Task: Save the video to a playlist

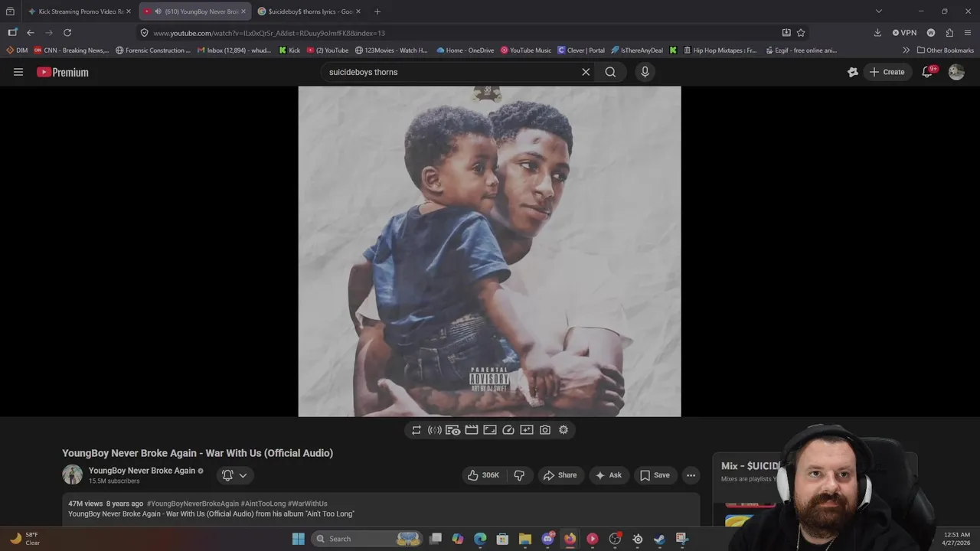Action: point(655,475)
